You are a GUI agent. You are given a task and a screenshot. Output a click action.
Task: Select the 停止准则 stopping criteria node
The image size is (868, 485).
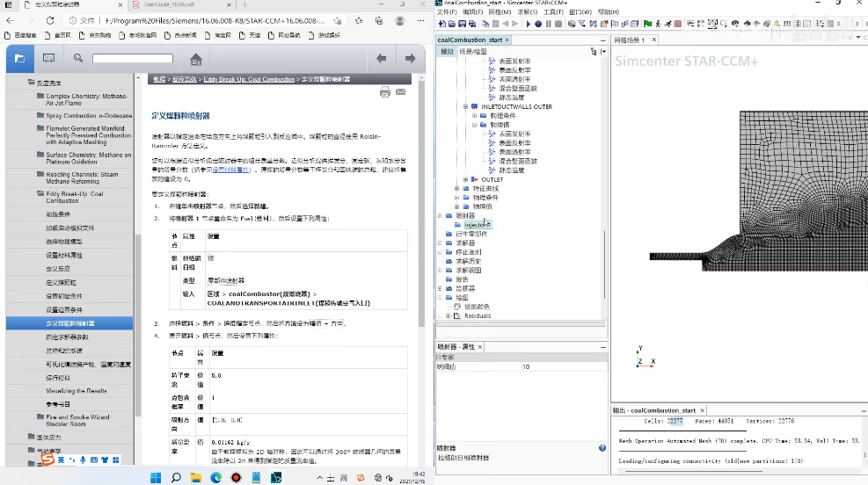pyautogui.click(x=469, y=252)
